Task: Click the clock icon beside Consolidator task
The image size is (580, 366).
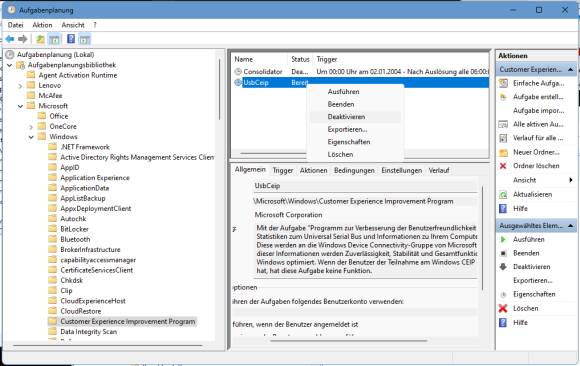Action: pyautogui.click(x=238, y=71)
